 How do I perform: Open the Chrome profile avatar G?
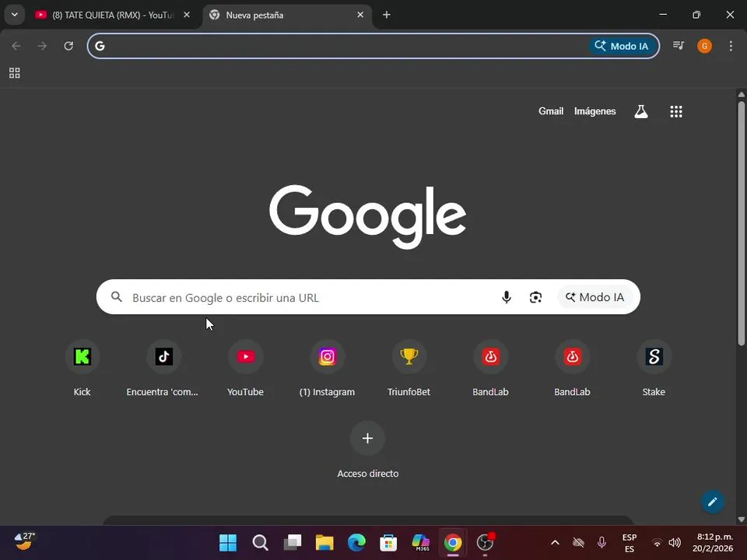(705, 46)
